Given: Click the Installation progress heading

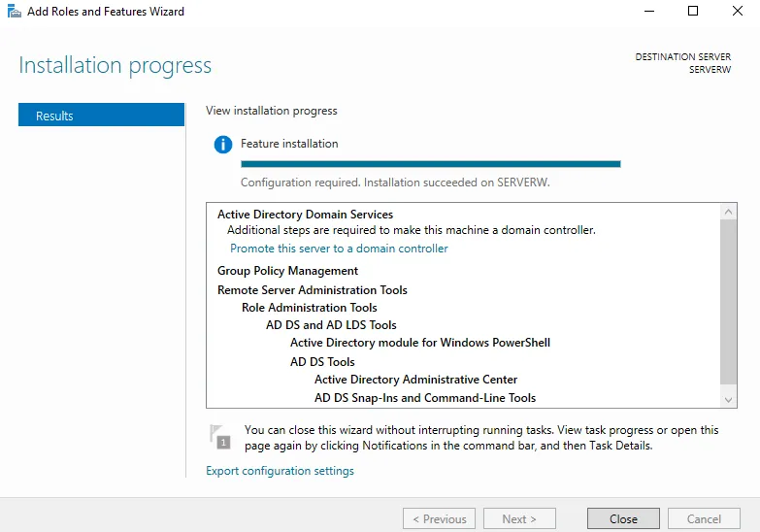Looking at the screenshot, I should click(x=115, y=65).
